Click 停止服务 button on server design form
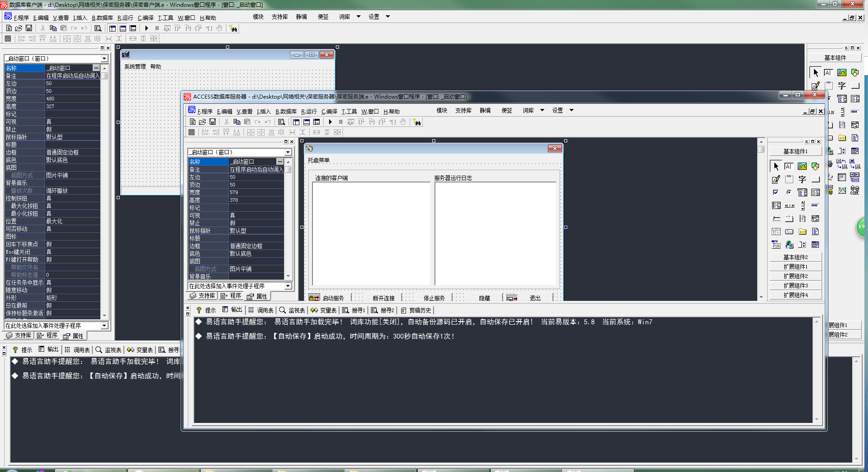The height and width of the screenshot is (472, 868). [434, 298]
